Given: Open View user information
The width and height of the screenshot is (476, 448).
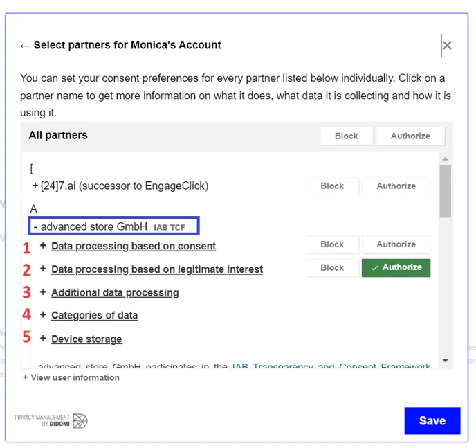Looking at the screenshot, I should [71, 377].
